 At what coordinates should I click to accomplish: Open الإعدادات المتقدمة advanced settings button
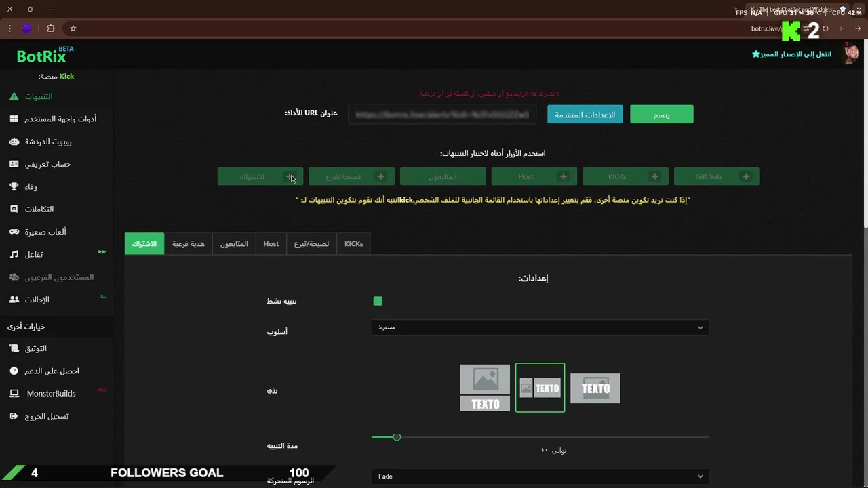point(585,115)
